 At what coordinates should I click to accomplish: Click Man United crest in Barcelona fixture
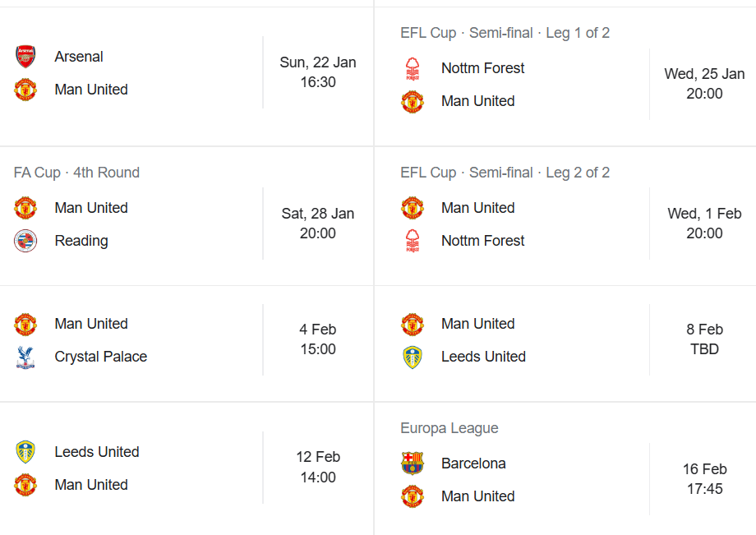coord(413,496)
